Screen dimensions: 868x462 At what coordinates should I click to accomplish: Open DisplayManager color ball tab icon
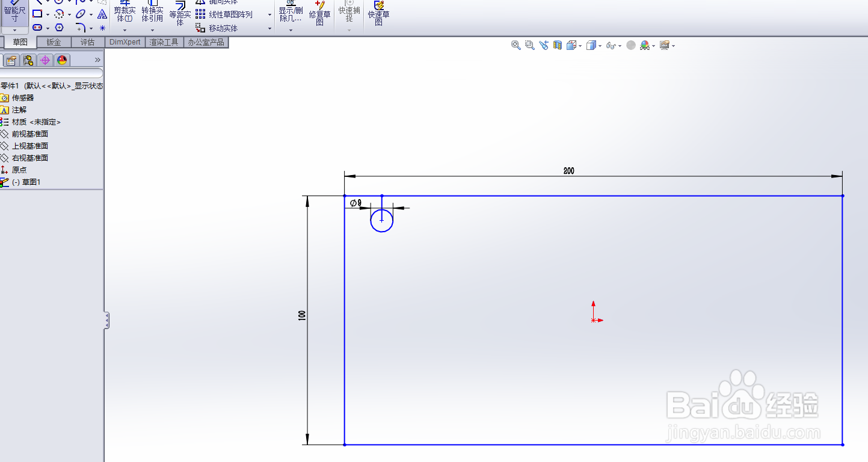(62, 60)
